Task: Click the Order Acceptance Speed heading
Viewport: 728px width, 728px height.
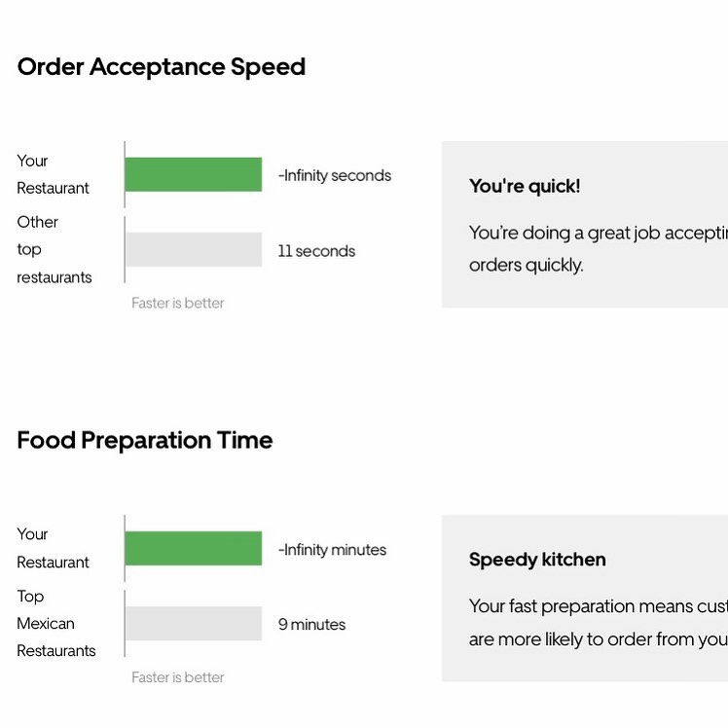Action: [x=162, y=67]
